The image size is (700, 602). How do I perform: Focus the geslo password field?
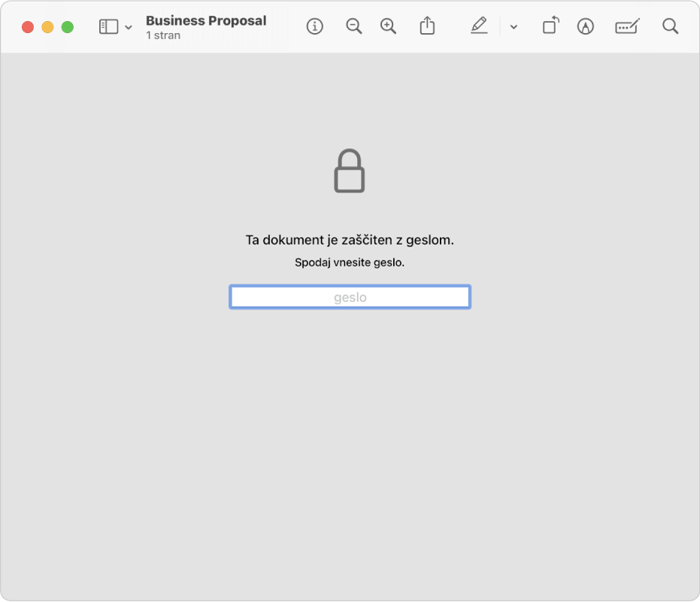click(x=350, y=297)
